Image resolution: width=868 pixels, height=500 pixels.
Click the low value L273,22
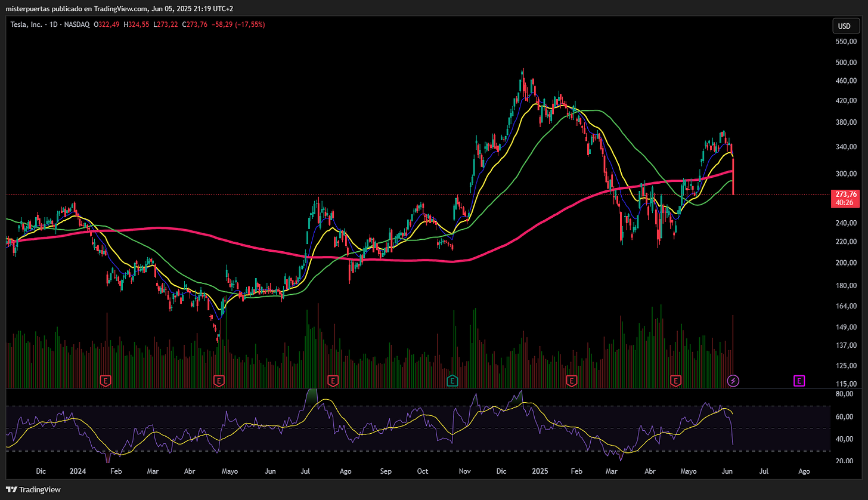point(165,24)
